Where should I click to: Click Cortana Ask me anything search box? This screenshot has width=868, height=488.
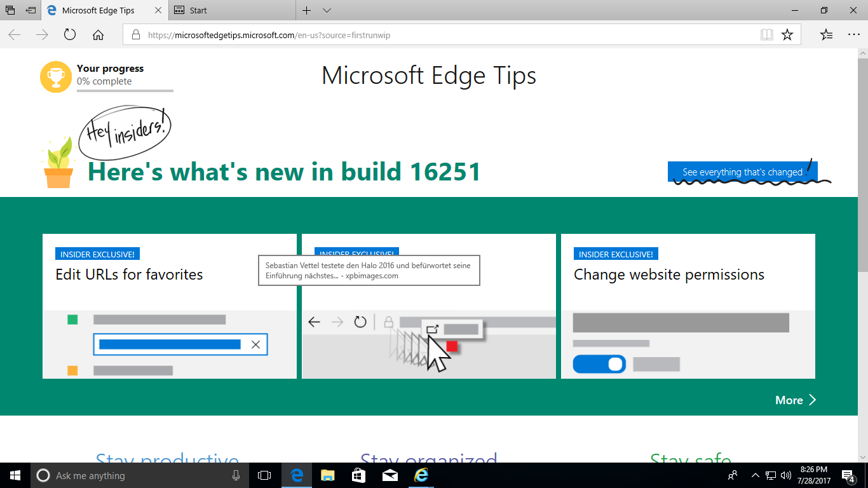pos(140,475)
